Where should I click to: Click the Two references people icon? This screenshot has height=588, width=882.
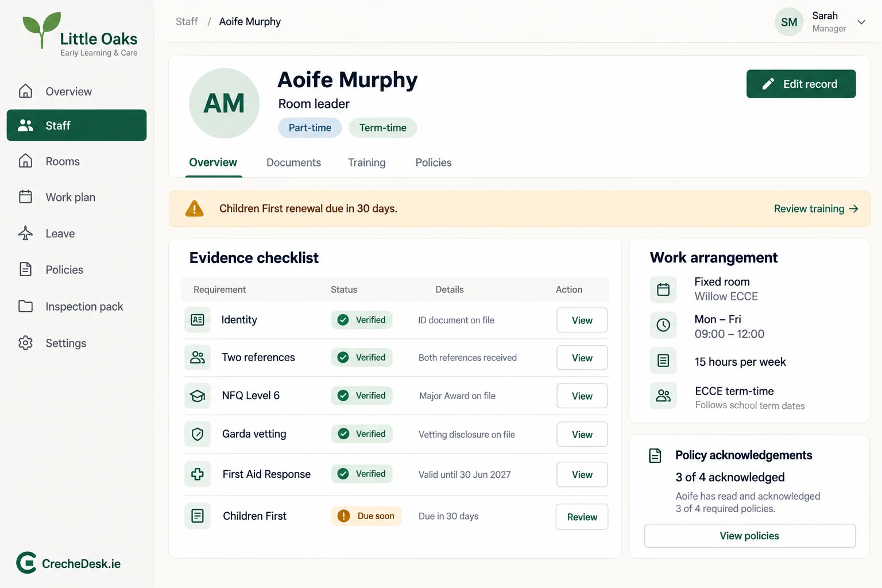pos(198,357)
